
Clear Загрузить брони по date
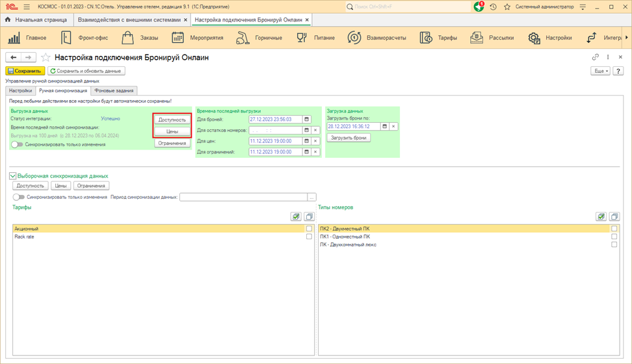[393, 127]
